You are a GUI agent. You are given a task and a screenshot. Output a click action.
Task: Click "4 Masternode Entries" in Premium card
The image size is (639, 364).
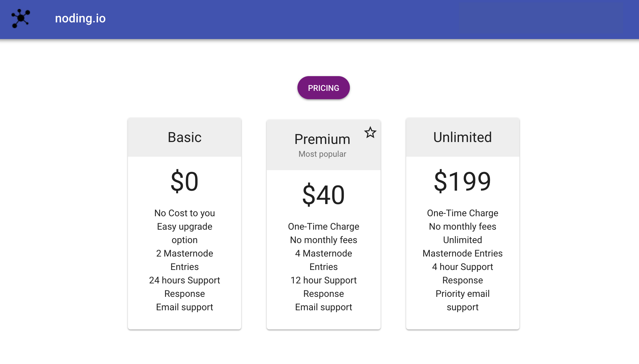[323, 260]
